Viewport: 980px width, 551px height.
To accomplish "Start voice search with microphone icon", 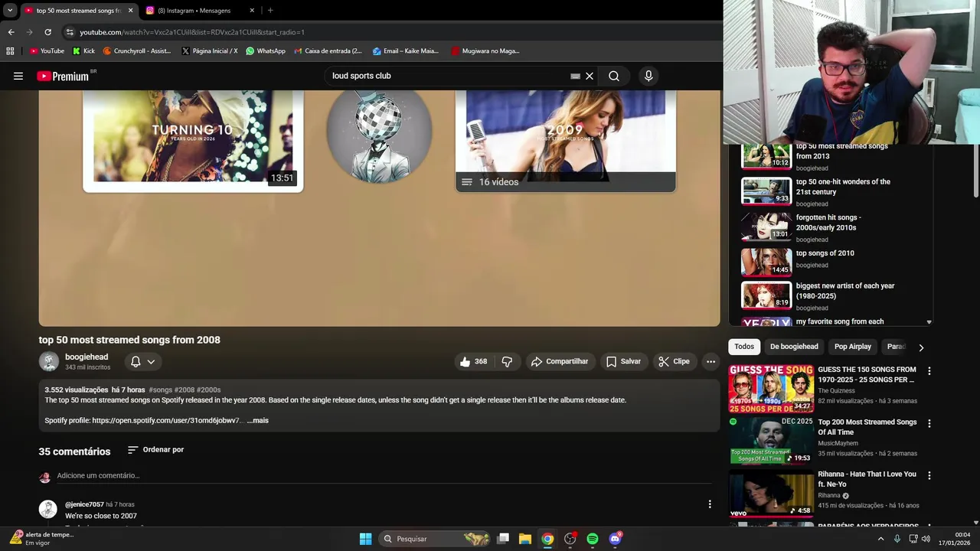I will pos(648,76).
